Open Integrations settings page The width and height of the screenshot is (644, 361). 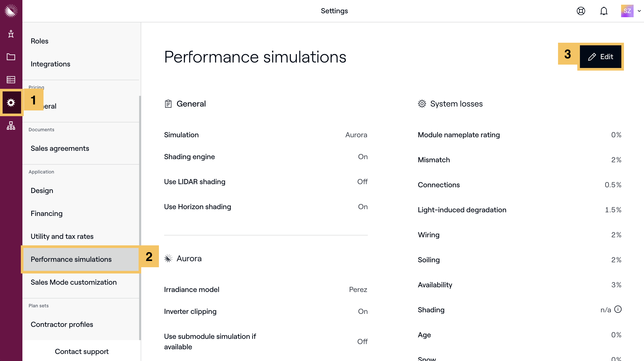[x=51, y=64]
